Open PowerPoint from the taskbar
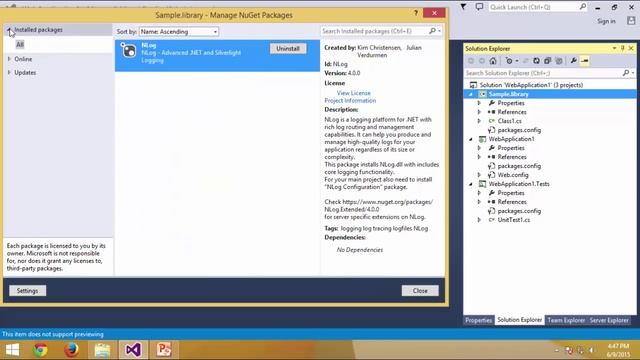Image resolution: width=640 pixels, height=360 pixels. [164, 350]
